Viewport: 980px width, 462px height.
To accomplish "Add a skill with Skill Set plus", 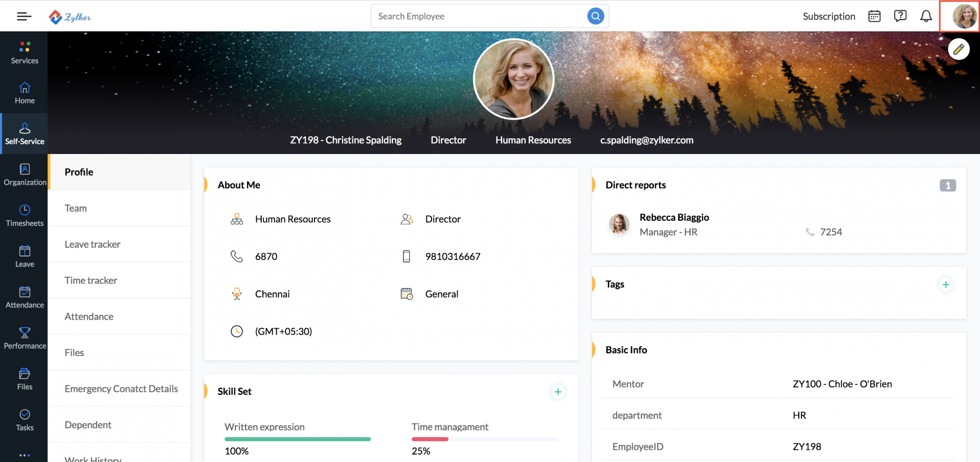I will [x=558, y=391].
